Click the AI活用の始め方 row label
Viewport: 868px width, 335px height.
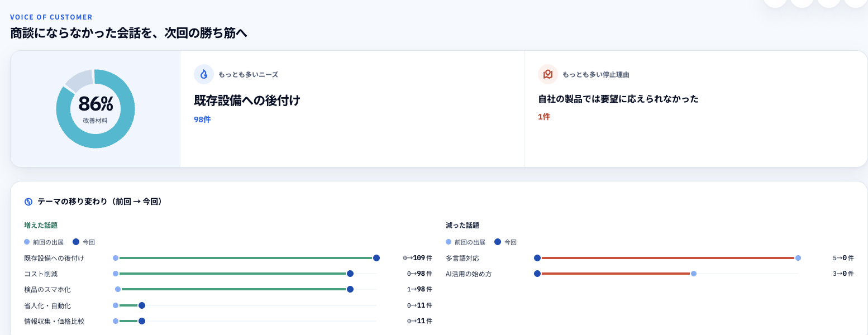469,274
